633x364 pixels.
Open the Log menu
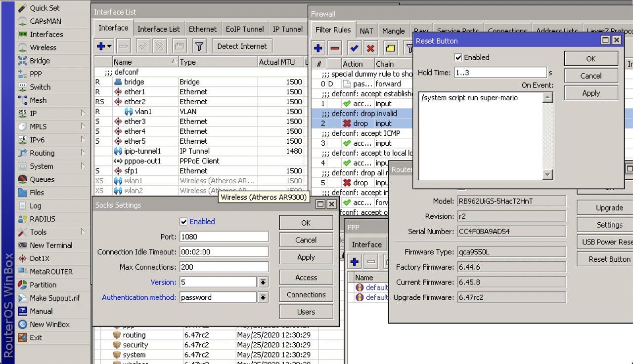coord(35,205)
